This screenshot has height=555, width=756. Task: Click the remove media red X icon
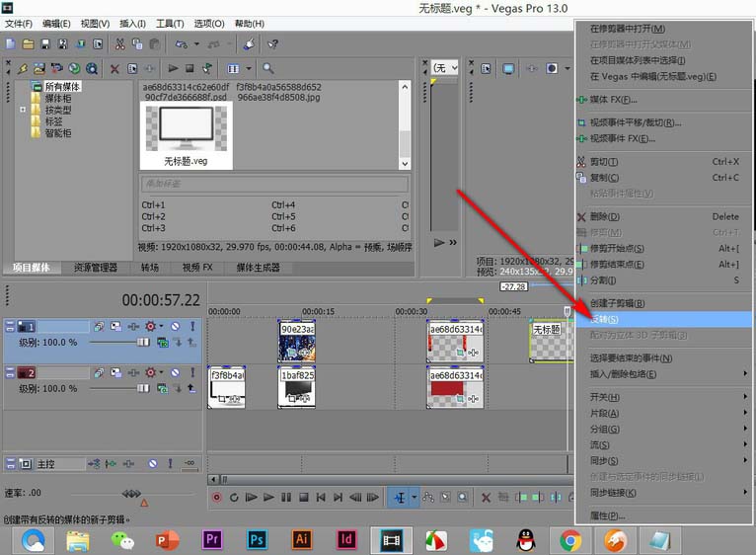point(114,69)
